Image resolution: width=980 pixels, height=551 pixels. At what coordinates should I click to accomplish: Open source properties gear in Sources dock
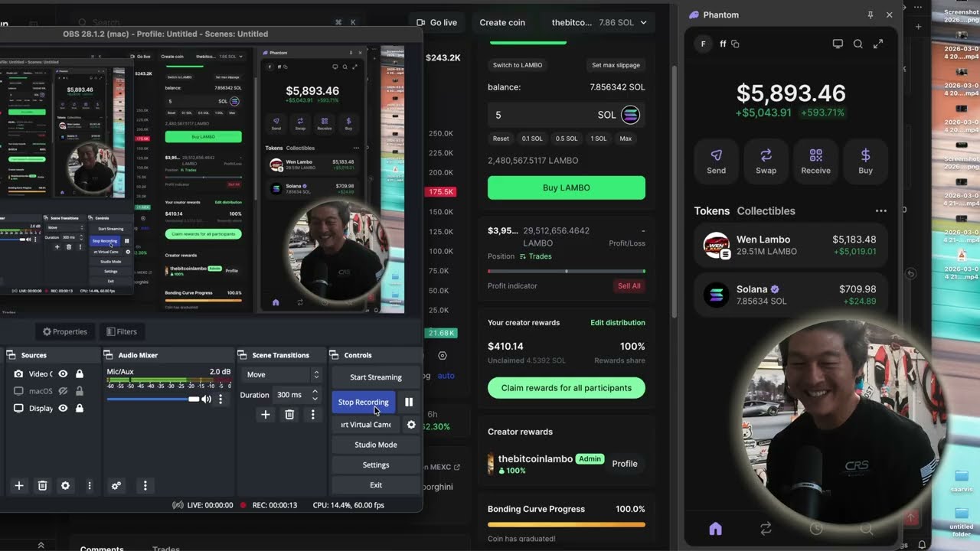coord(65,485)
